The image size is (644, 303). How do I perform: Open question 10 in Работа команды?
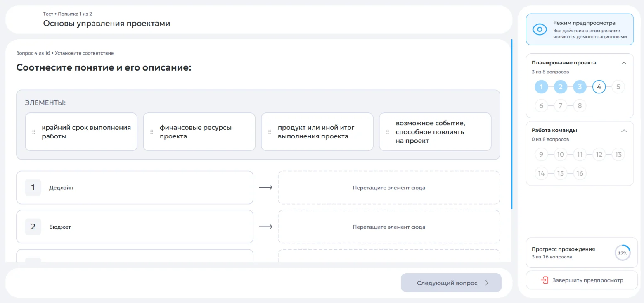click(x=561, y=155)
